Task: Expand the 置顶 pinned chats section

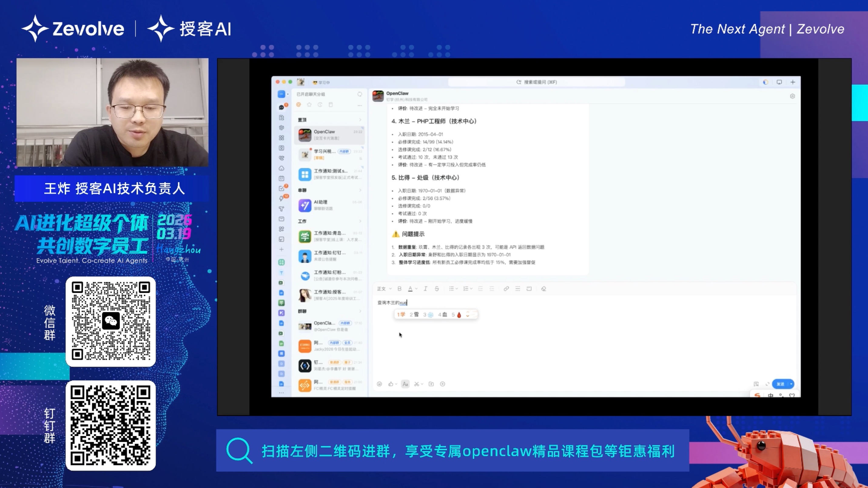Action: 360,120
